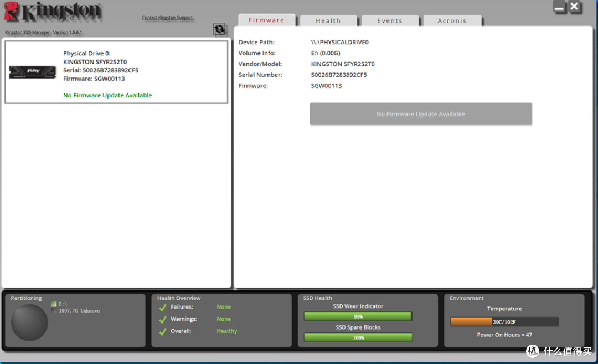The image size is (598, 364).
Task: Click the Serial Number value in details
Action: pyautogui.click(x=339, y=75)
